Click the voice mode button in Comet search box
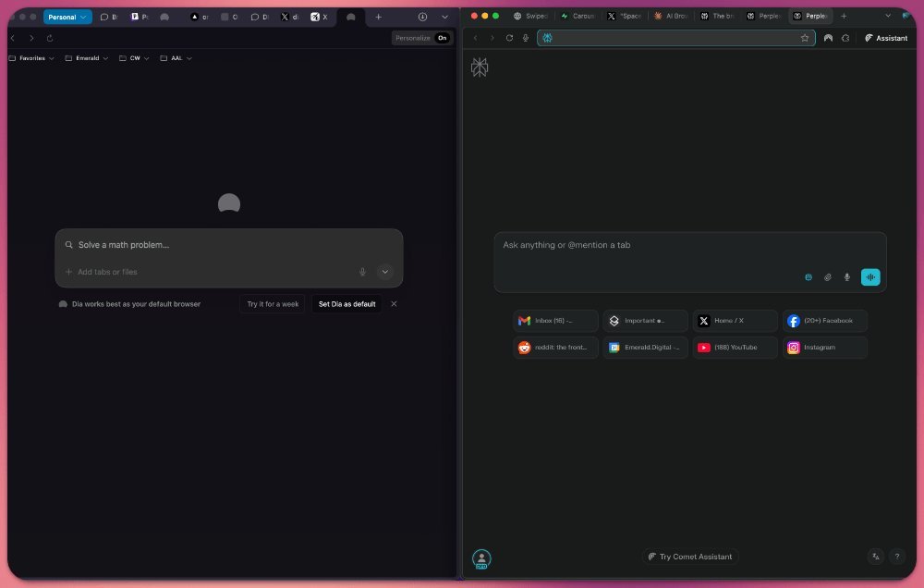This screenshot has width=924, height=588. point(870,277)
